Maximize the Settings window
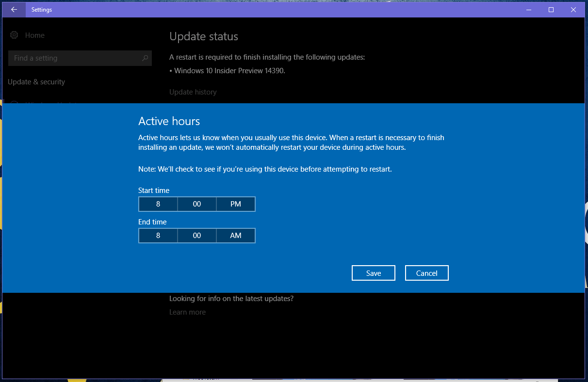Image resolution: width=588 pixels, height=382 pixels. [551, 9]
